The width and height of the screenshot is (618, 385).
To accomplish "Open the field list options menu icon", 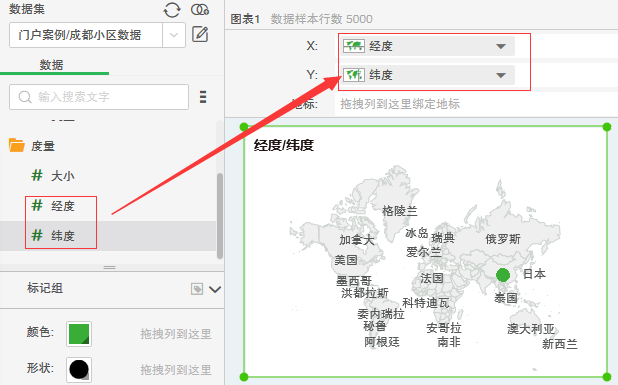I will 203,97.
